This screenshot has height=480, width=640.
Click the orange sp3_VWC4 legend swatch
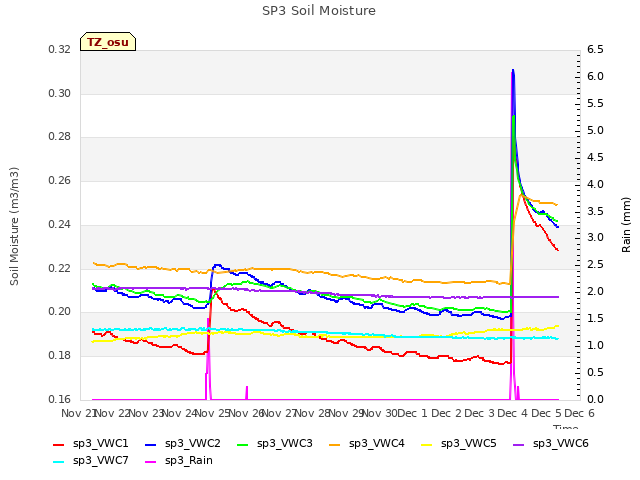click(x=335, y=444)
